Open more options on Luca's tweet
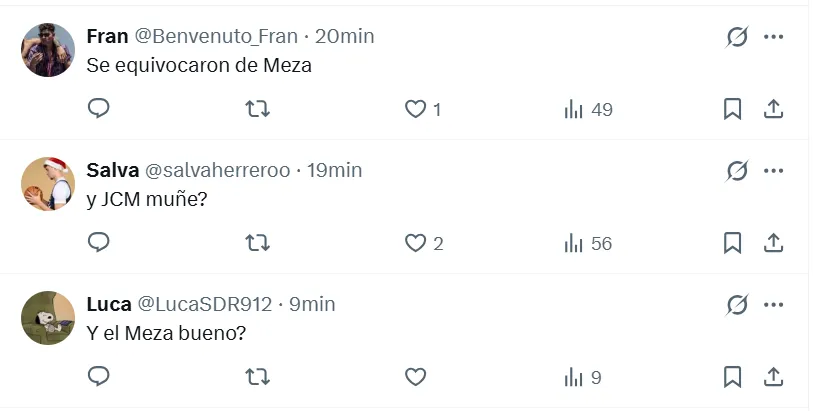This screenshot has width=813, height=411. tap(773, 304)
